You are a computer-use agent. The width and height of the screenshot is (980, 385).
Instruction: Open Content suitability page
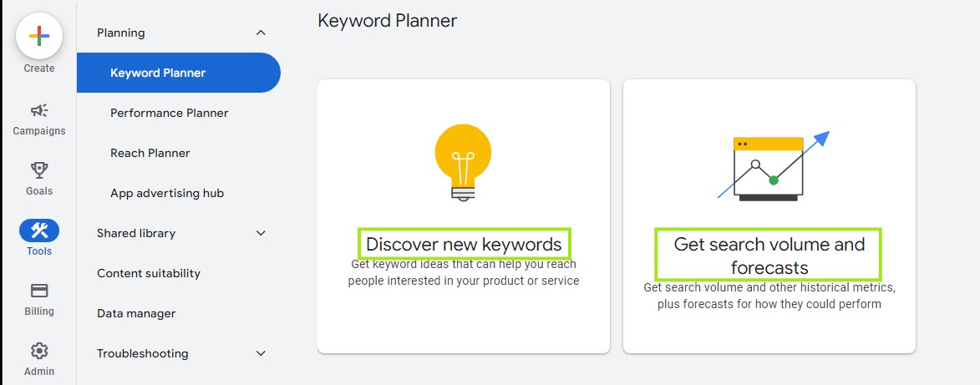(149, 273)
